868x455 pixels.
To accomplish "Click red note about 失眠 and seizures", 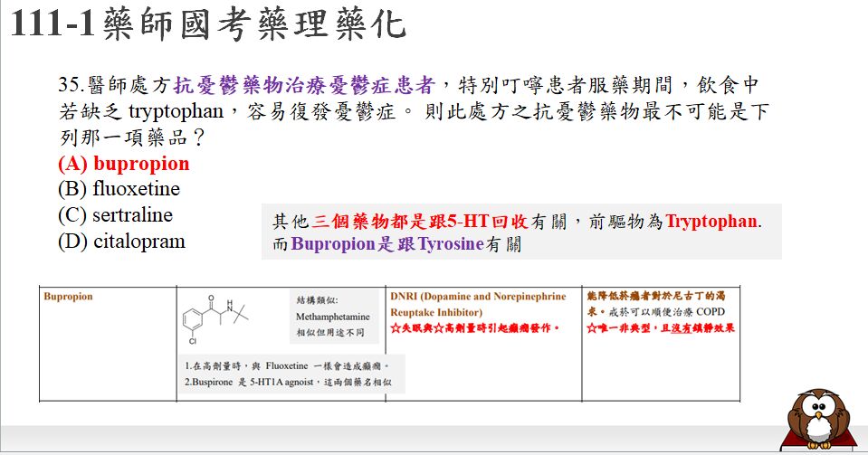I will point(475,327).
